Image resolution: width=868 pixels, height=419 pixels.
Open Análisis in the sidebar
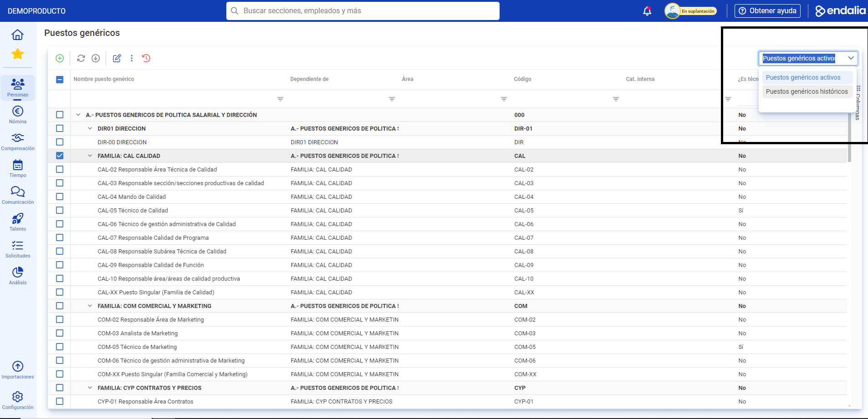coord(18,276)
